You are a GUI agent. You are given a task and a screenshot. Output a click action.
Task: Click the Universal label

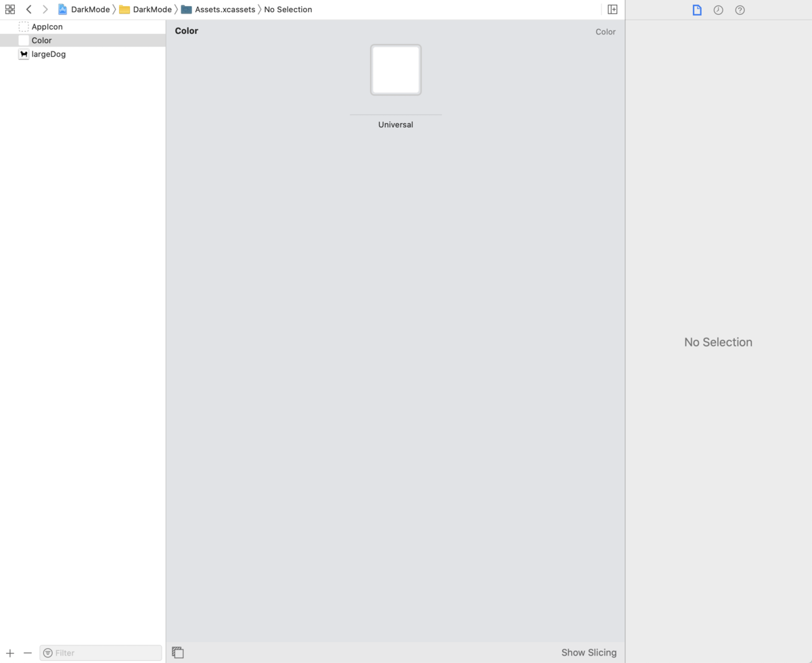[396, 124]
